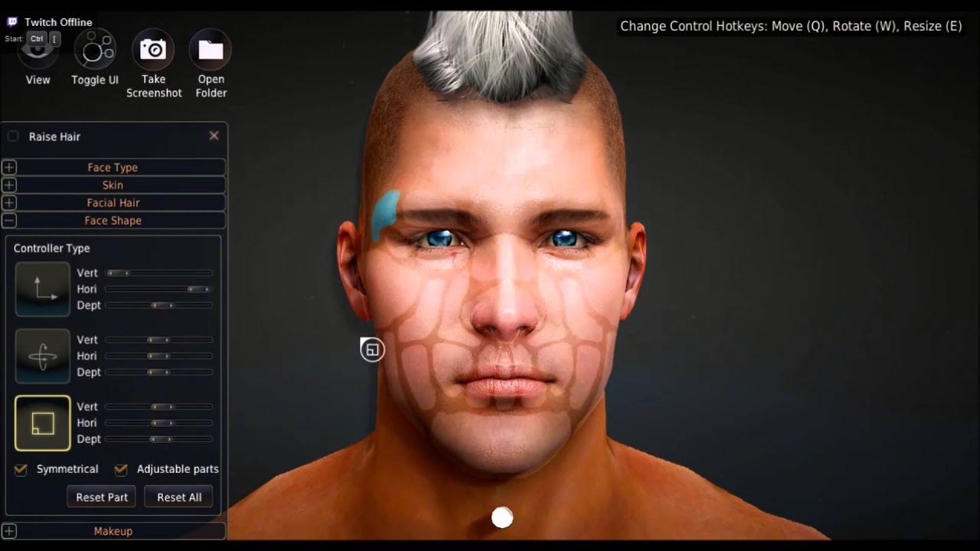Collapse the Face Shape section
980x551 pixels.
113,220
